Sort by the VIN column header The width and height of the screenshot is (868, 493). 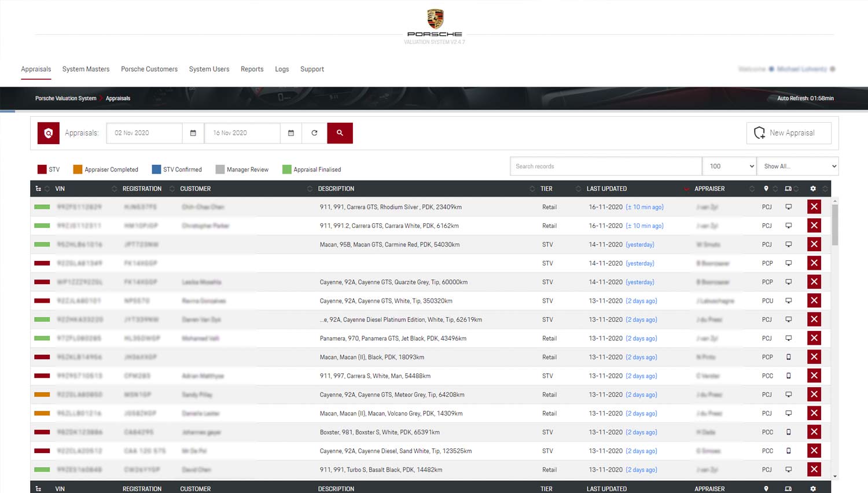60,189
